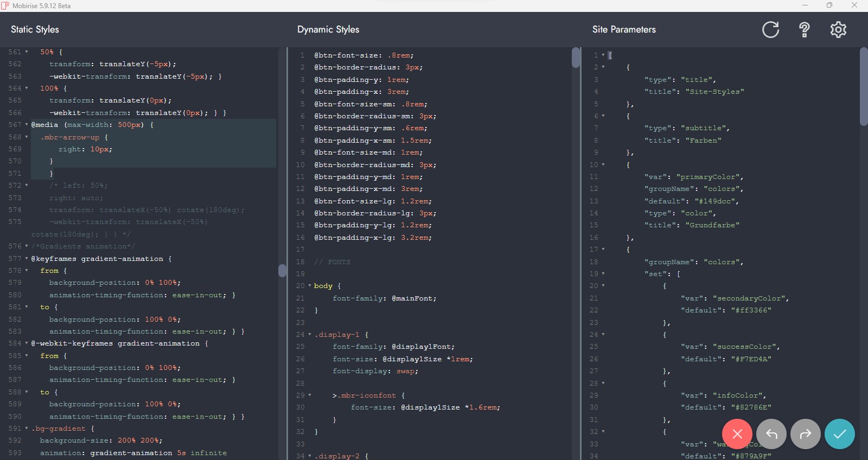Click the red cancel X button
The image size is (868, 460).
coord(737,434)
